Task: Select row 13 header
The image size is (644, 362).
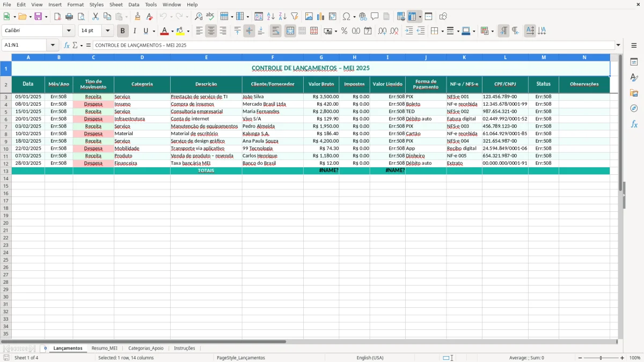Action: (x=5, y=171)
